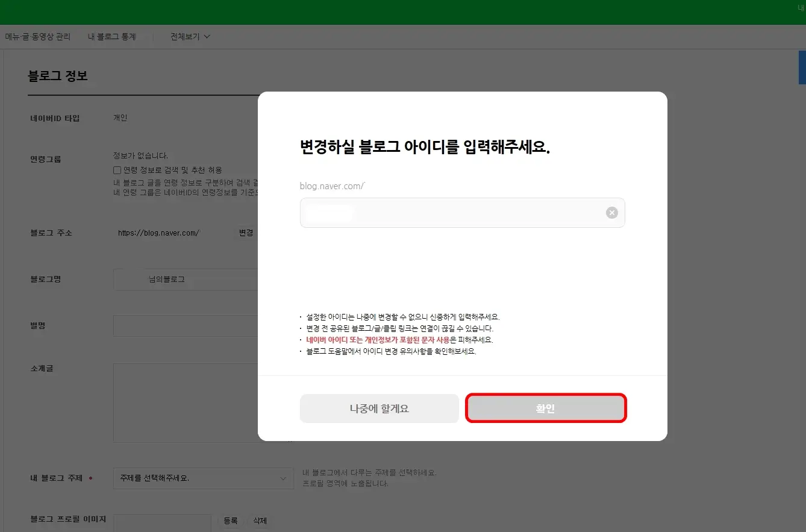The image size is (806, 532).
Task: Confirm the blog ID change with 확인
Action: click(545, 408)
